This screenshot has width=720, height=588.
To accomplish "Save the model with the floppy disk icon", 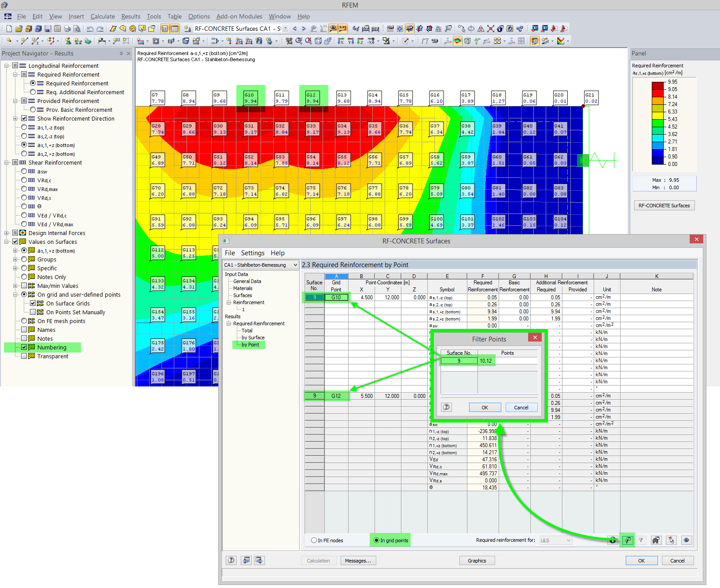I will pyautogui.click(x=48, y=29).
